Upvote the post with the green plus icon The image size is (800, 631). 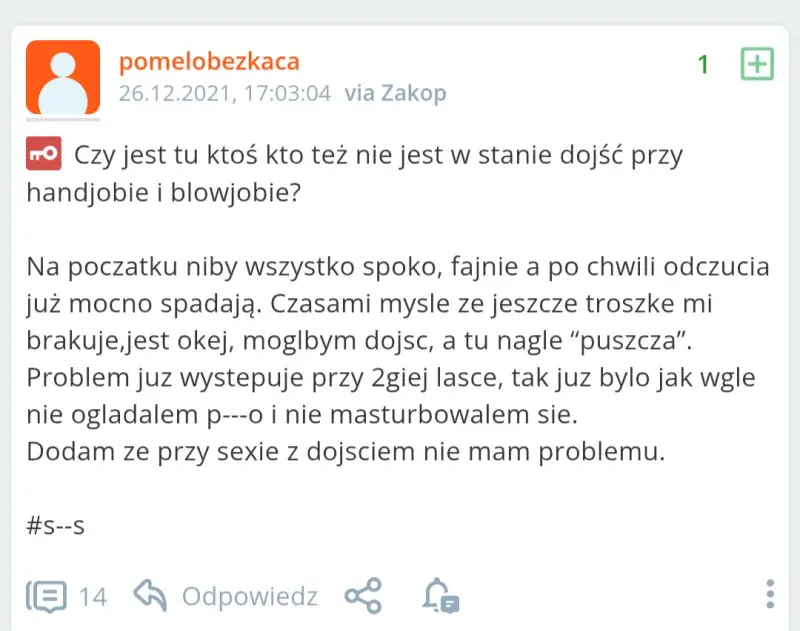pyautogui.click(x=757, y=64)
